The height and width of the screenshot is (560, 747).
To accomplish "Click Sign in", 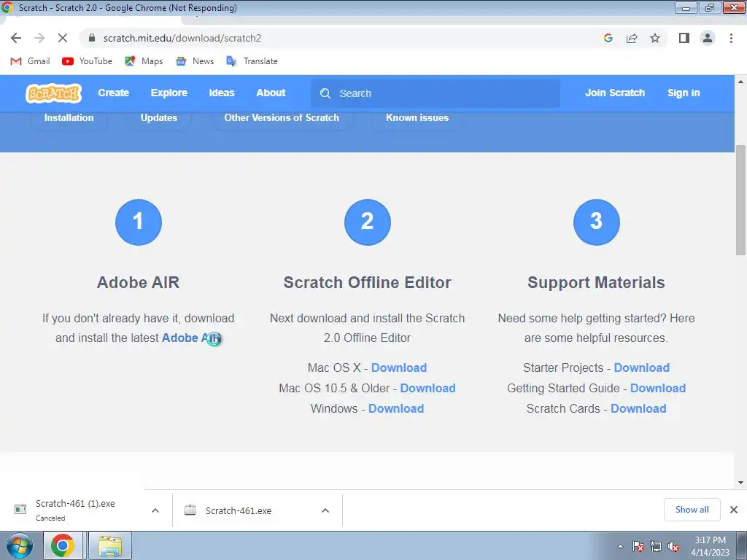I will (x=684, y=93).
